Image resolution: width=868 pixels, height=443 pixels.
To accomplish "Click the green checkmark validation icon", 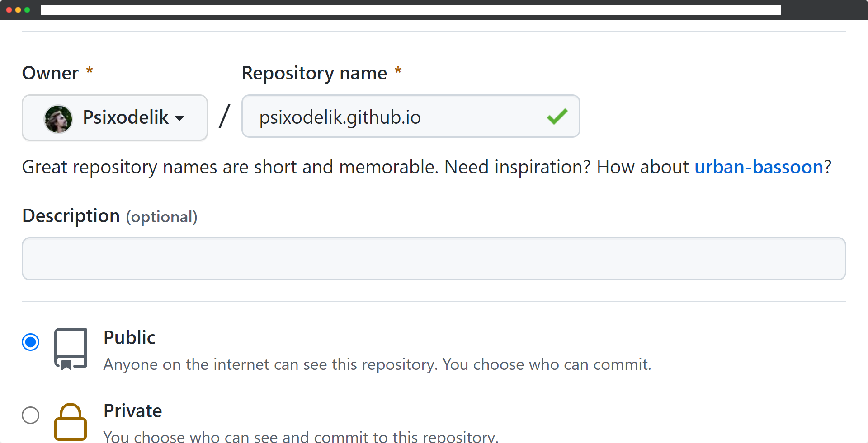I will (x=557, y=117).
